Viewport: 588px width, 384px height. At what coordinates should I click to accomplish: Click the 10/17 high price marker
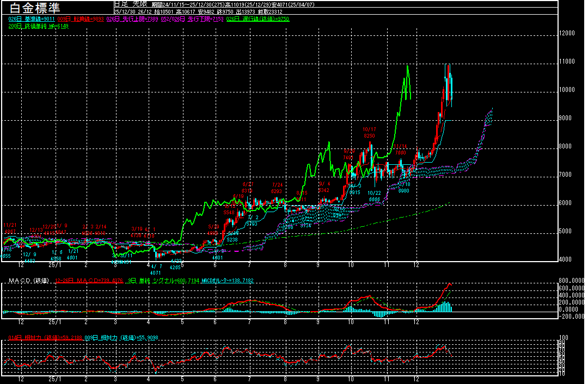(369, 132)
